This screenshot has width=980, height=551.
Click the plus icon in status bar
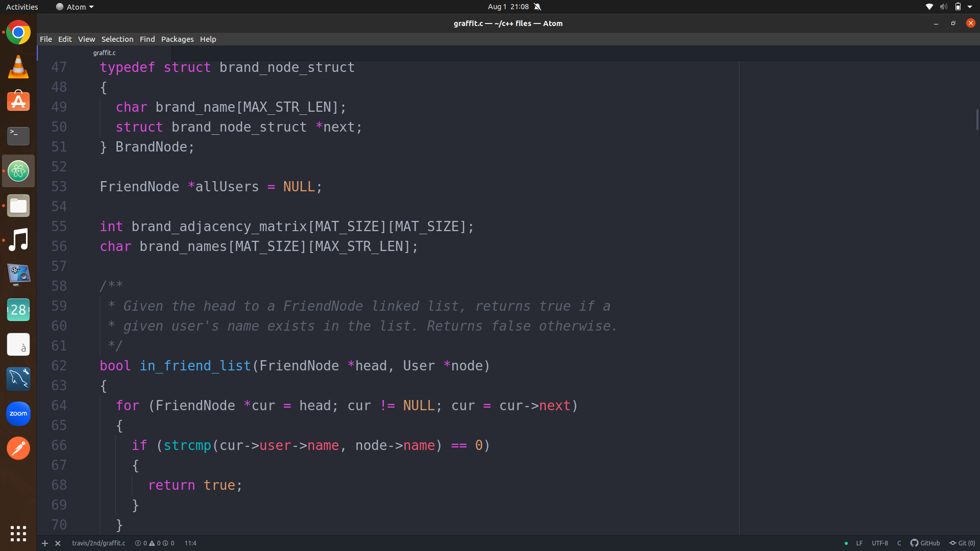click(x=45, y=543)
